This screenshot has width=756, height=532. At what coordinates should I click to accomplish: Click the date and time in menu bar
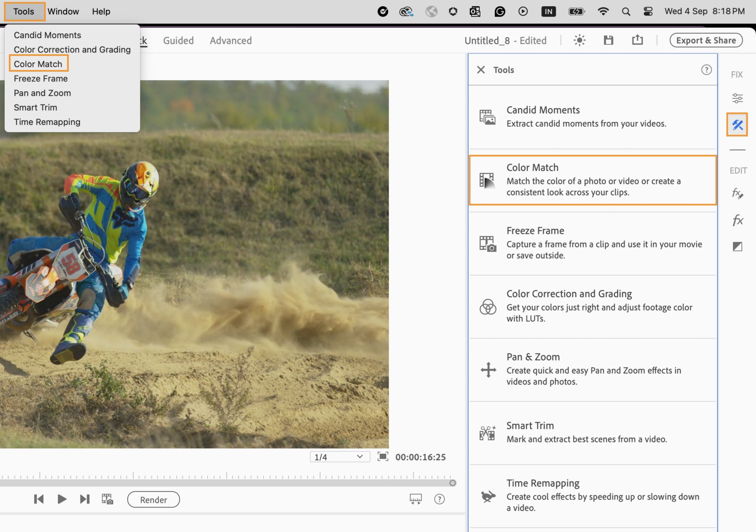(704, 11)
